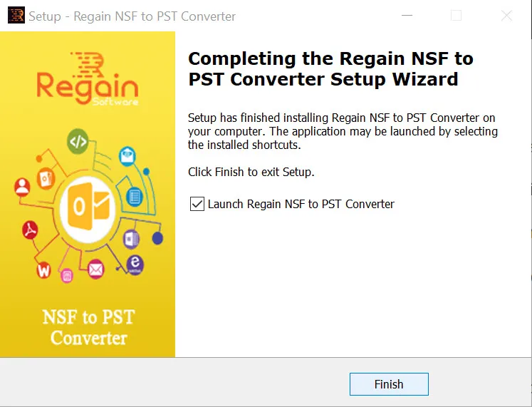The width and height of the screenshot is (532, 407).
Task: Click the red user profile icon
Action: click(22, 187)
